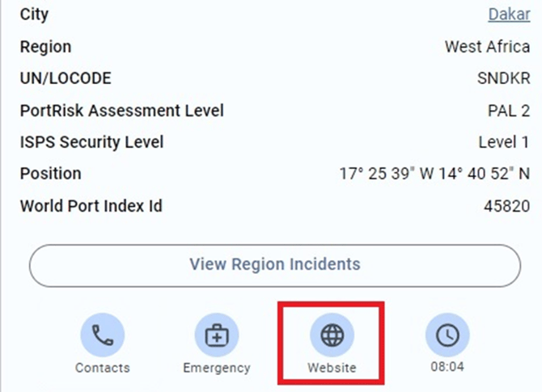
Task: Click the ISPS Security Level label
Action: pos(91,142)
